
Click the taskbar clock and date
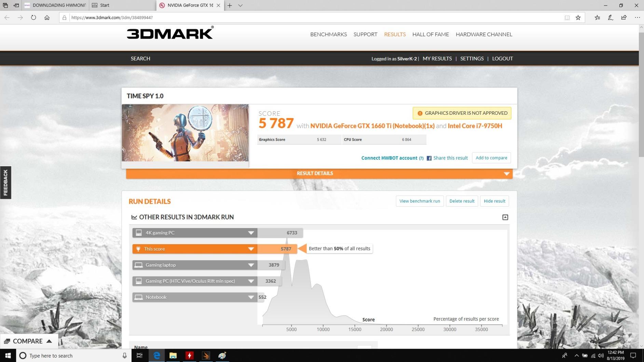[x=616, y=356]
